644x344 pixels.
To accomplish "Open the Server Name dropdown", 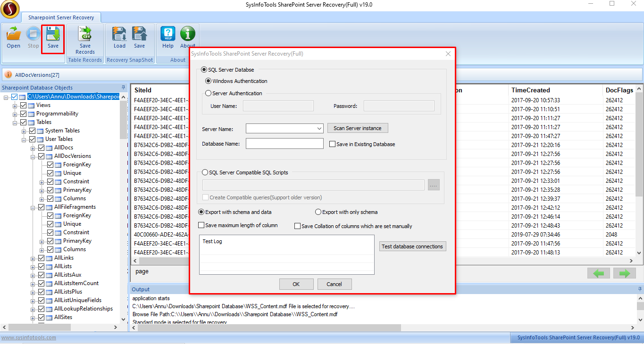I will coord(319,128).
